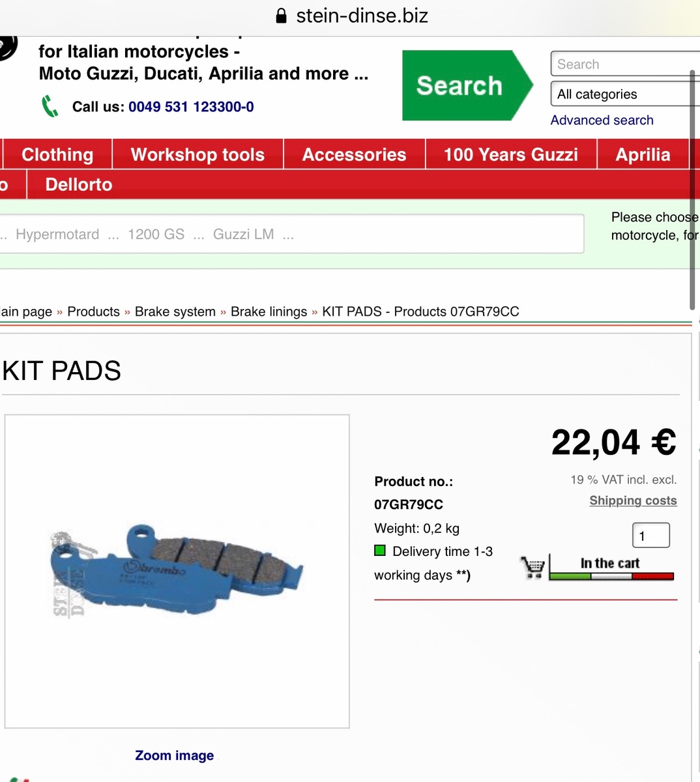Click the Zoom image link

click(174, 755)
